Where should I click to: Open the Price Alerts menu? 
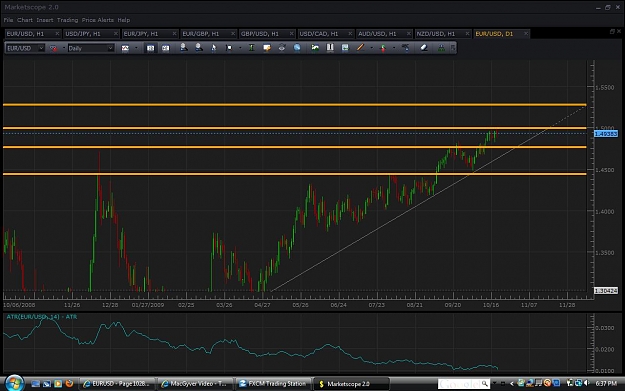98,20
